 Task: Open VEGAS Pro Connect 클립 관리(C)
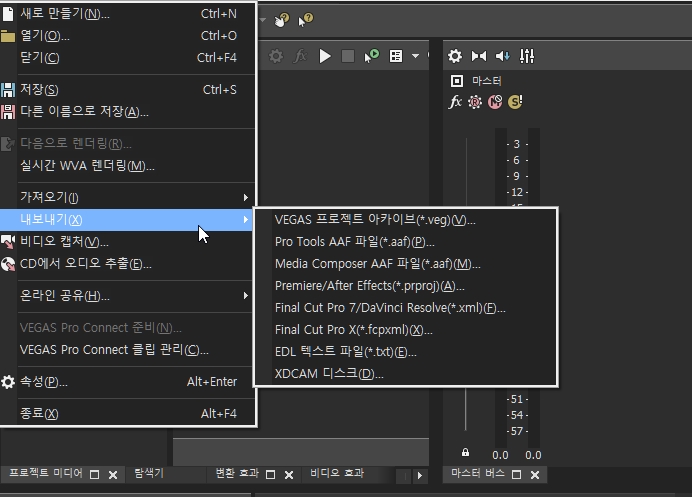click(128, 350)
